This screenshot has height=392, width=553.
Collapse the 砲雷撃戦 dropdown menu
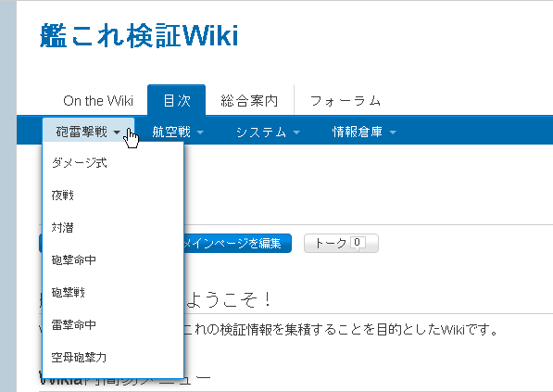(88, 132)
